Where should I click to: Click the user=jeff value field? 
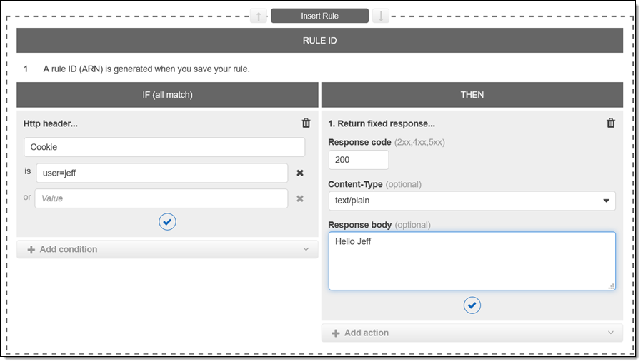161,173
